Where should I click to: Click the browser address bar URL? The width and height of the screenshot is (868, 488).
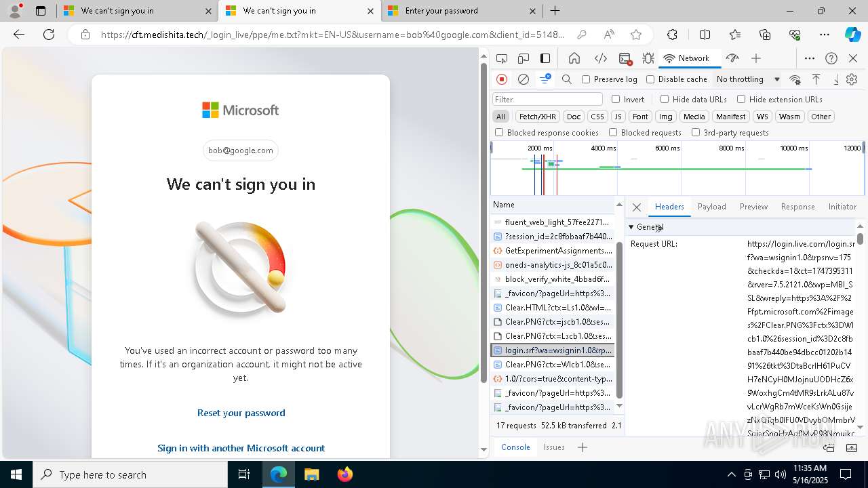332,35
